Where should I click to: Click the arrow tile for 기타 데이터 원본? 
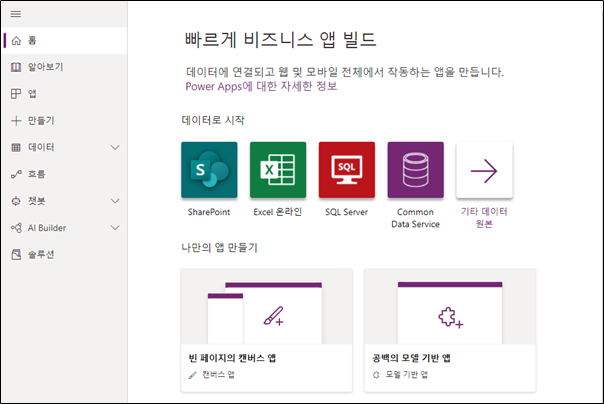pos(485,170)
